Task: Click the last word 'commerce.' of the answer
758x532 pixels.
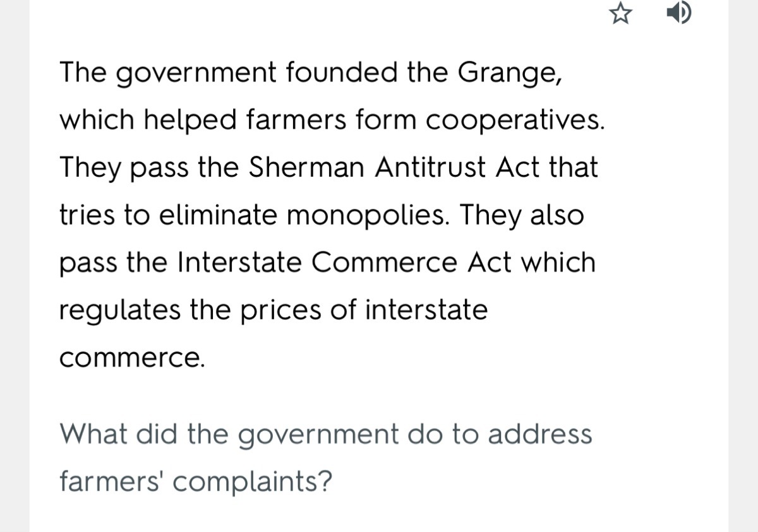Action: pyautogui.click(x=132, y=358)
